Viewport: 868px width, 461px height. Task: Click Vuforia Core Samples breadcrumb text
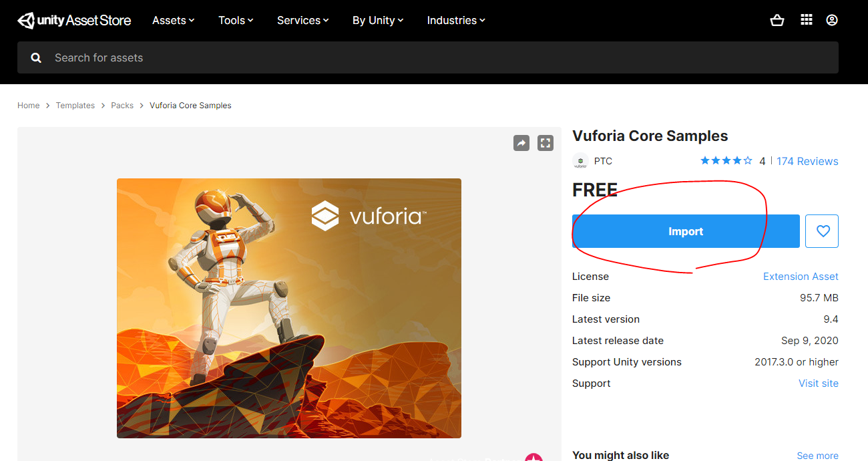tap(190, 106)
